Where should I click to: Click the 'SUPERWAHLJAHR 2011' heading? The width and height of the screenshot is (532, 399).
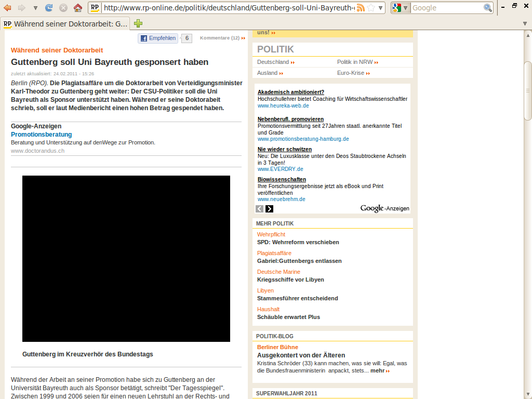[287, 394]
